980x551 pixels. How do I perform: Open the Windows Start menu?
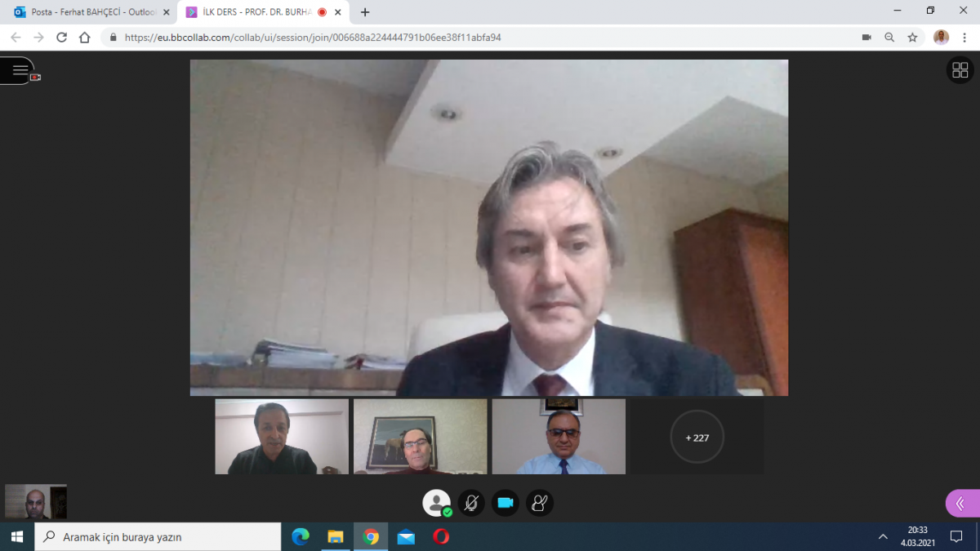point(17,537)
